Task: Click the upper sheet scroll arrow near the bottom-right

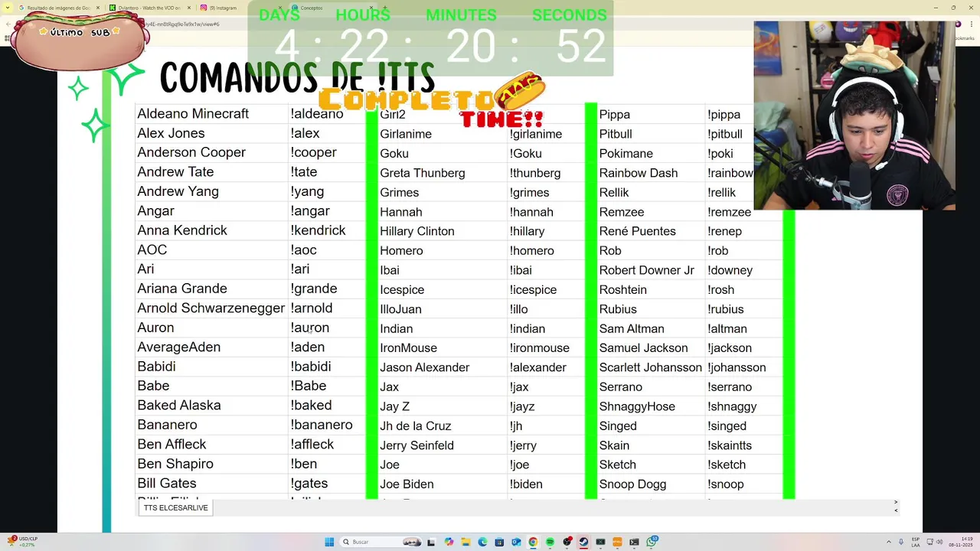Action: pos(896,503)
